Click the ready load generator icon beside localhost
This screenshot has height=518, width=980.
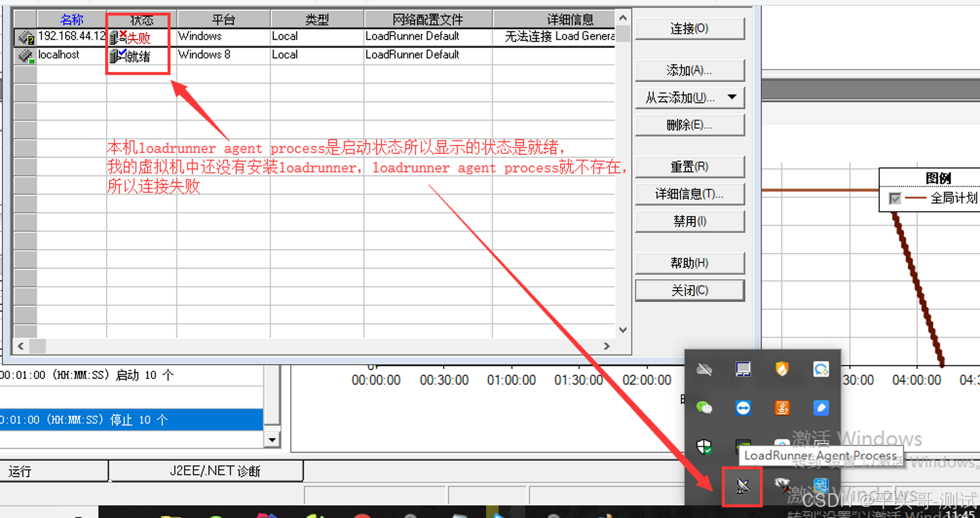click(116, 55)
